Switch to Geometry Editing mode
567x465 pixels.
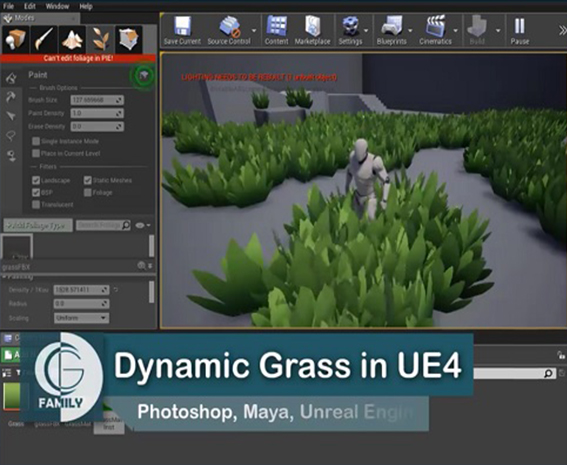[129, 39]
